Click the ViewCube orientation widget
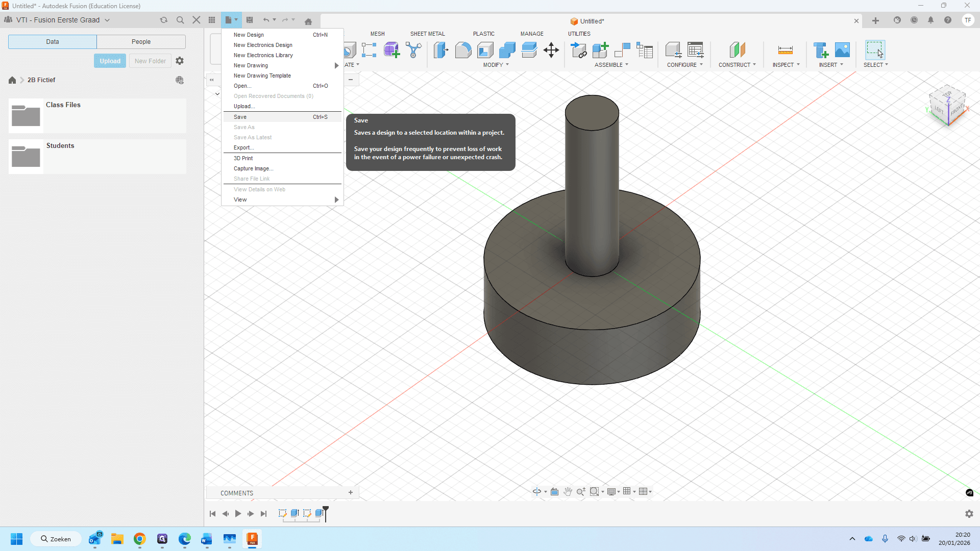The image size is (980, 551). tap(947, 105)
